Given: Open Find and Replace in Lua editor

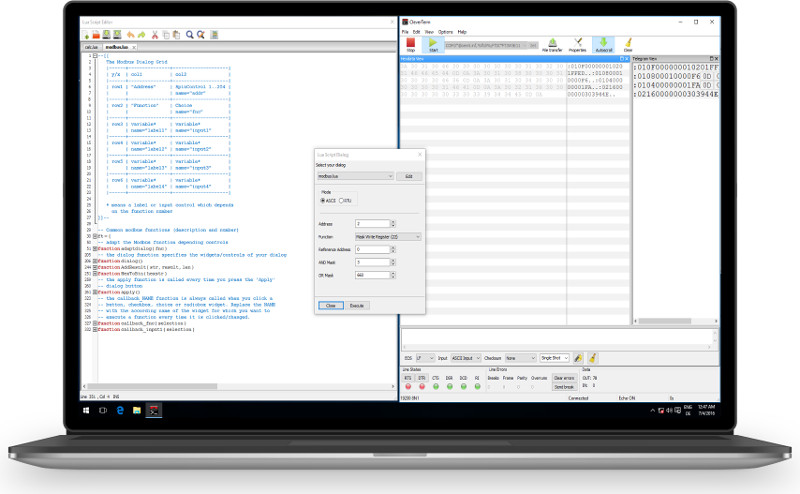Looking at the screenshot, I should pos(201,35).
